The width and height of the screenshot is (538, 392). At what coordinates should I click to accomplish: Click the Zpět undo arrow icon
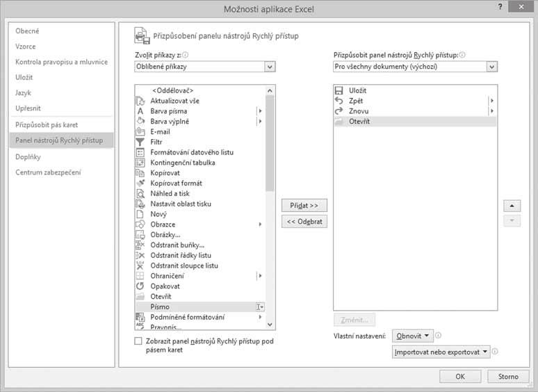point(339,101)
